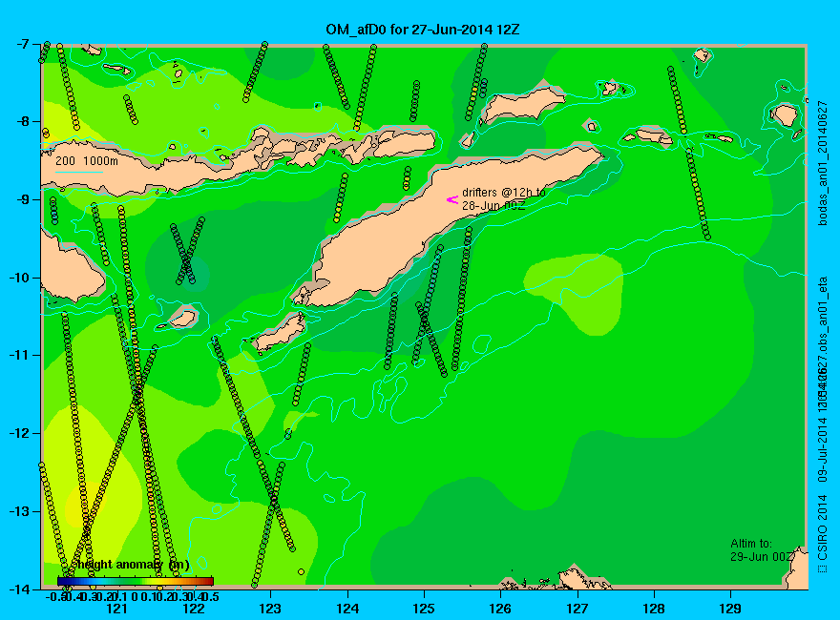Viewport: 840px width, 620px height.
Task: Click the longitude axis label 125
Action: click(x=424, y=609)
